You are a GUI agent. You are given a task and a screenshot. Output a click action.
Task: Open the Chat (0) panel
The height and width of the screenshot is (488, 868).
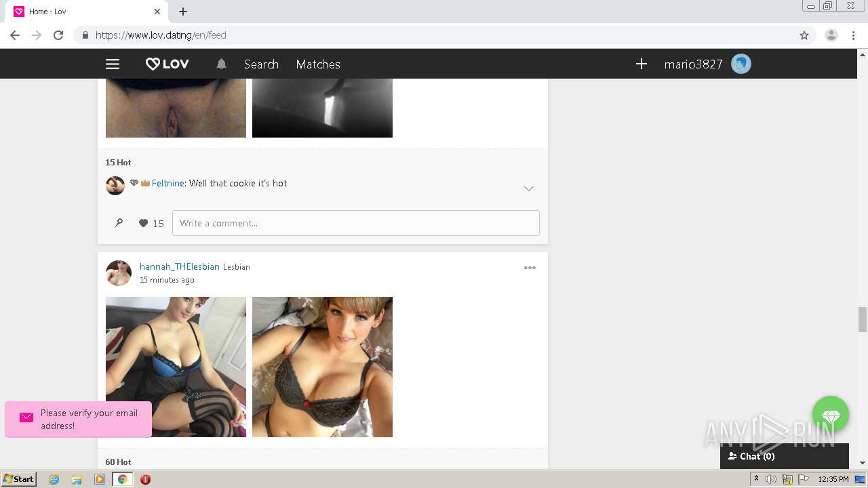pos(785,456)
